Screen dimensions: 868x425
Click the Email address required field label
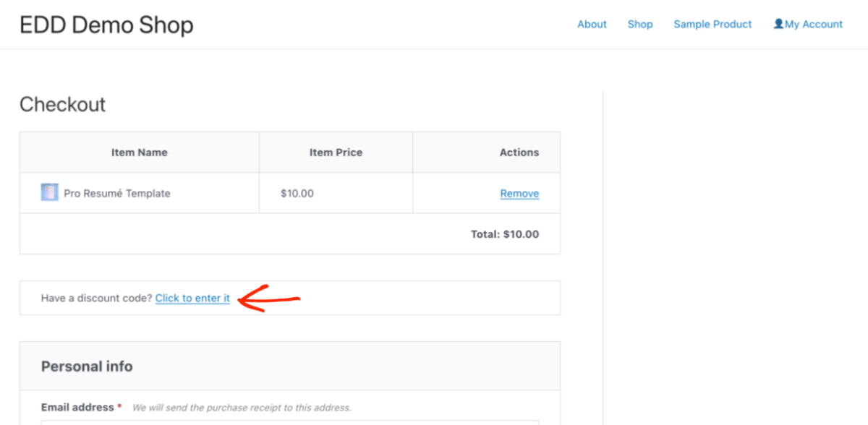point(81,407)
